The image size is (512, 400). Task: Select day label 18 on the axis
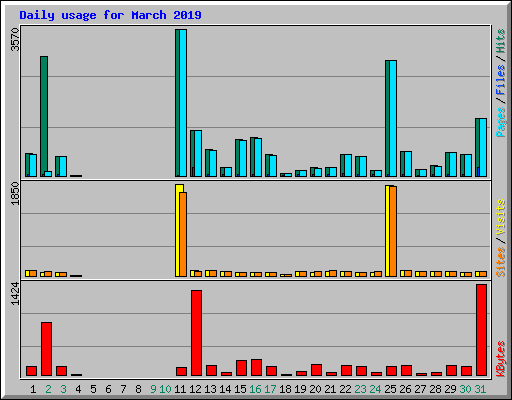(x=285, y=389)
